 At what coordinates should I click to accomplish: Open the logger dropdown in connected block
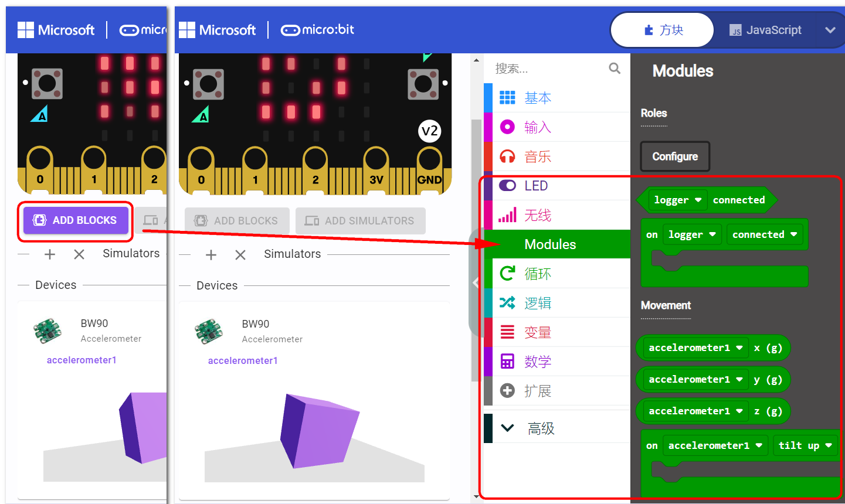point(677,200)
